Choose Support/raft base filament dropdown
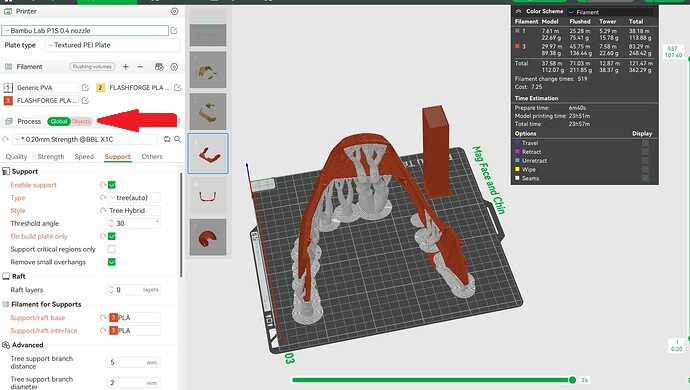Image resolution: width=690 pixels, height=390 pixels. 134,317
